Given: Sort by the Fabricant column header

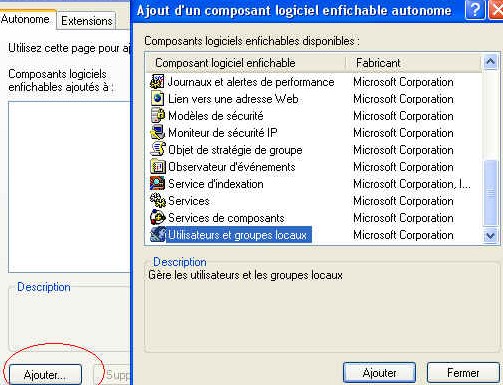Looking at the screenshot, I should click(413, 63).
